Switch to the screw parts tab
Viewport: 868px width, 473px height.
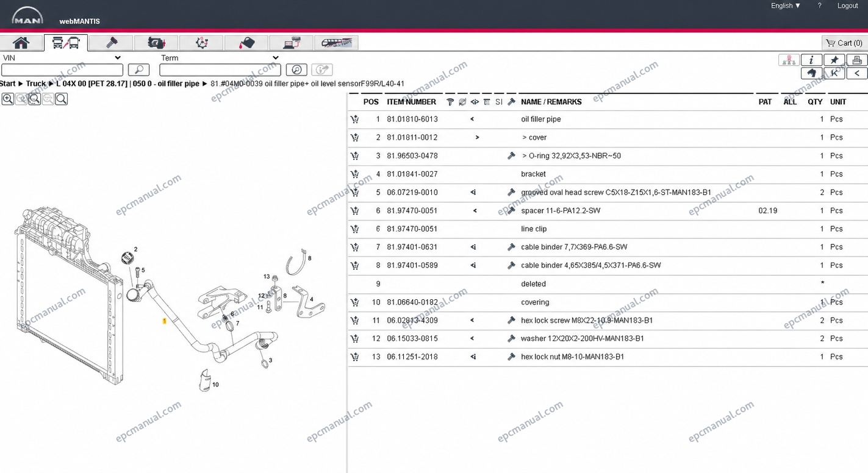[111, 43]
